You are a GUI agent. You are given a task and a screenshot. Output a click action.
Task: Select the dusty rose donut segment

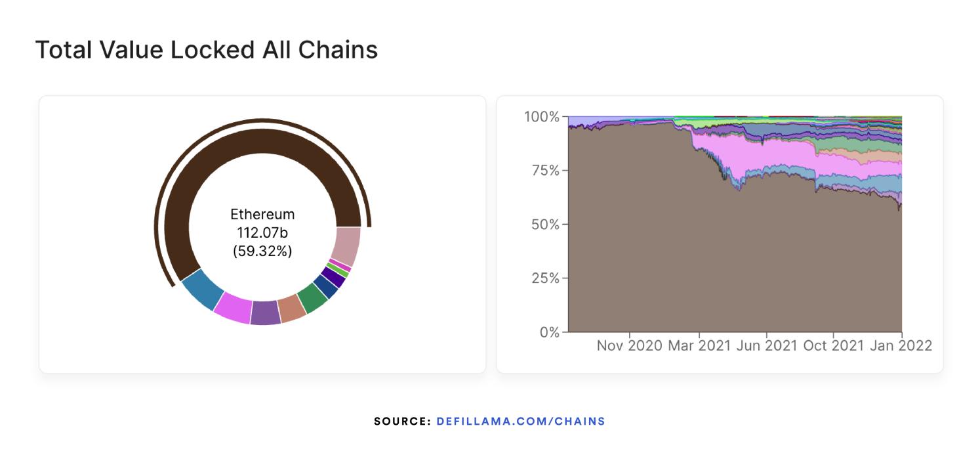tap(346, 246)
